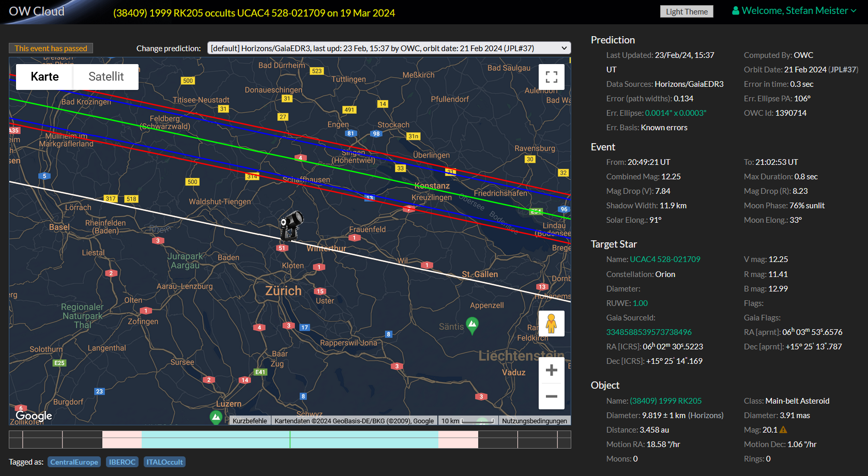
Task: Open the Change prediction dropdown
Action: 389,48
